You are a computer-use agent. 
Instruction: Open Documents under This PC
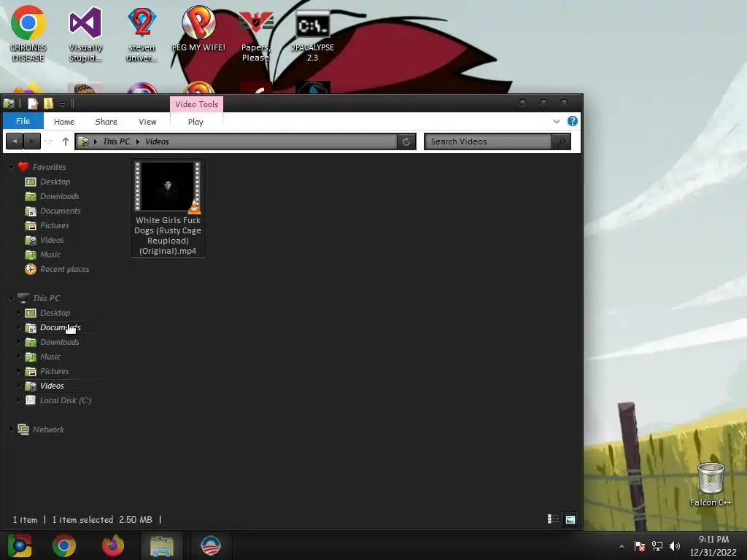pos(60,327)
